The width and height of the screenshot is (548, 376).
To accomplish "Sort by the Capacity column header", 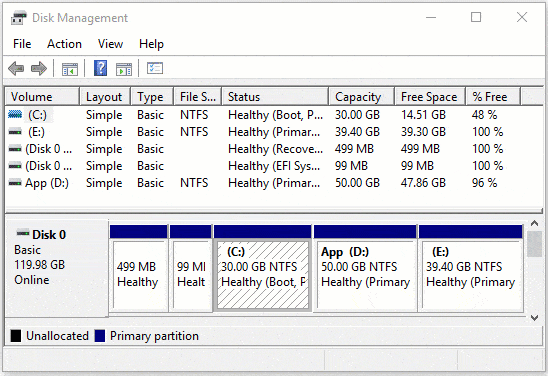I will 362,97.
